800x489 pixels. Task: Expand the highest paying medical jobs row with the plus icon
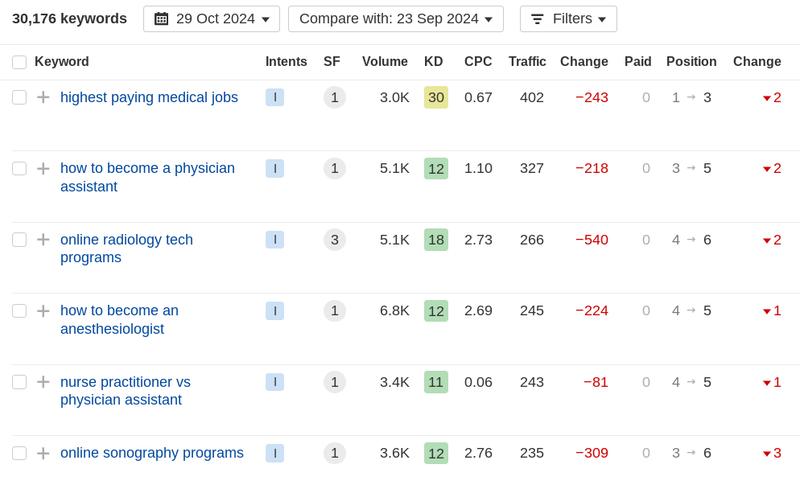[x=43, y=97]
